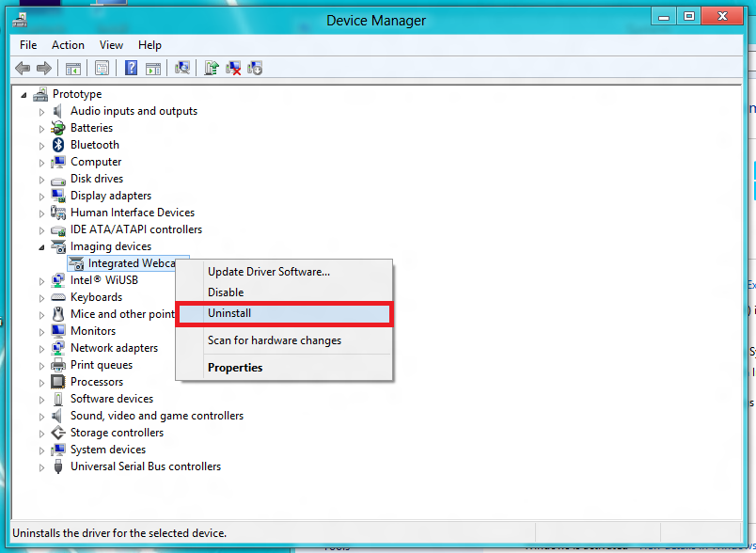Click the Batteries category icon
Viewport: 756px width, 553px height.
click(x=58, y=128)
